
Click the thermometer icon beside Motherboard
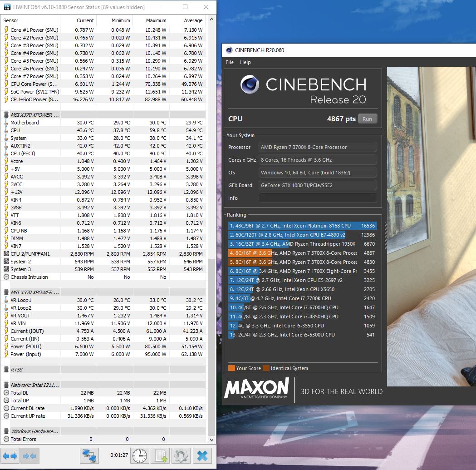[6, 123]
